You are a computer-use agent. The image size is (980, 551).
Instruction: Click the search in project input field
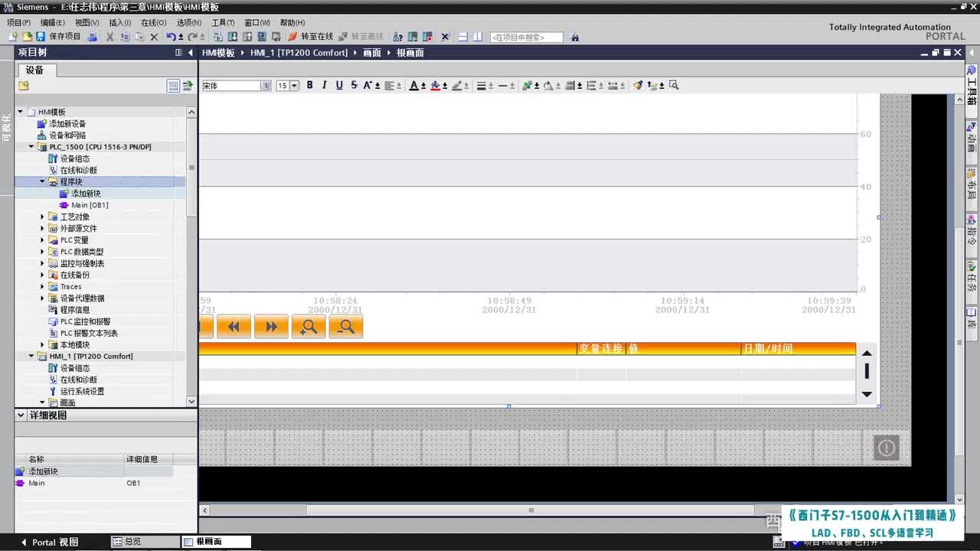tap(526, 37)
